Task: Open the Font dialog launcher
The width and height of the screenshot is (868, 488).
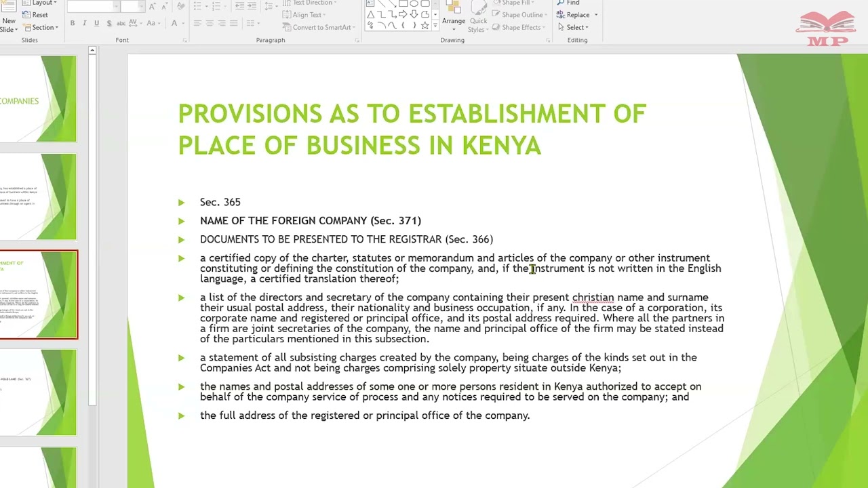Action: [184, 41]
